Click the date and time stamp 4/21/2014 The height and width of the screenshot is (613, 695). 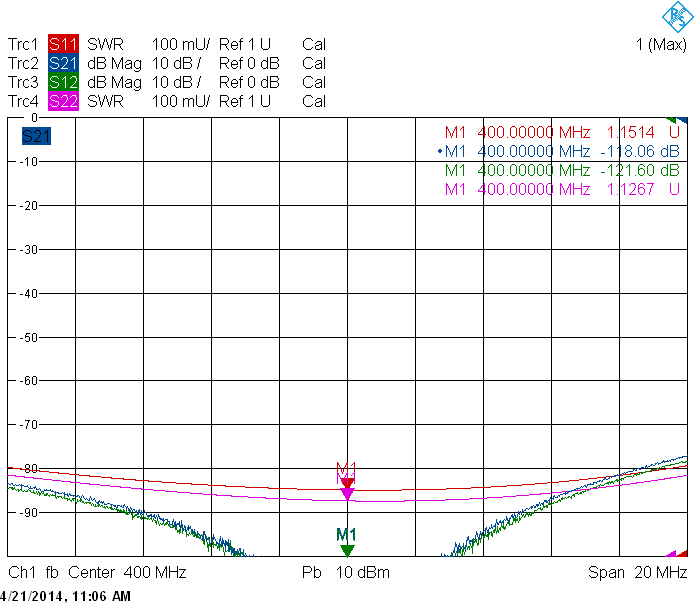65,596
